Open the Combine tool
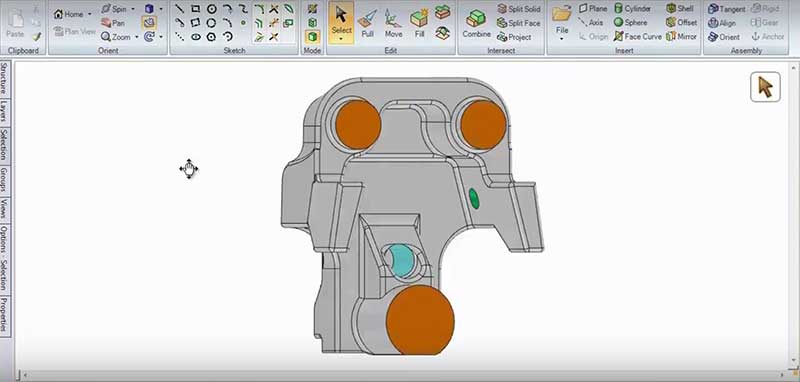The height and width of the screenshot is (382, 800). click(477, 23)
